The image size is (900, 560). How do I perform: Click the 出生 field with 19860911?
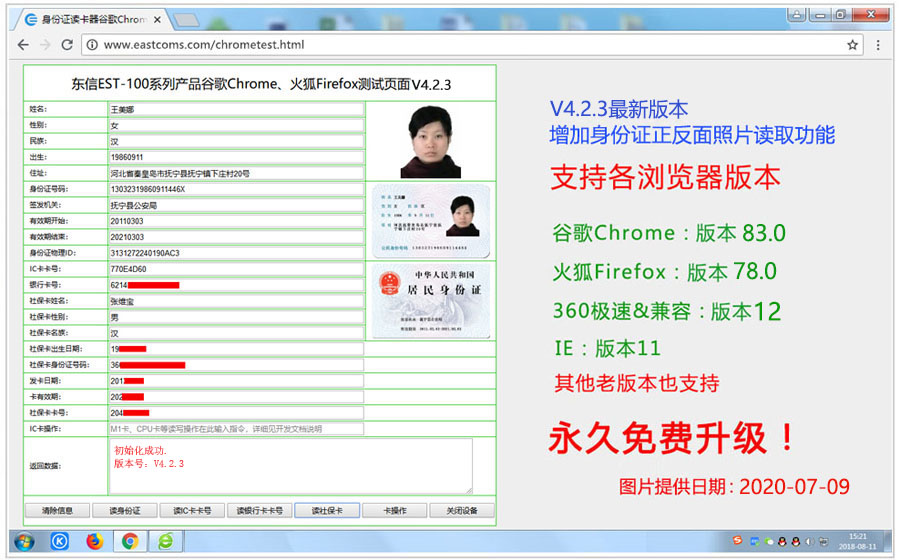tap(236, 157)
